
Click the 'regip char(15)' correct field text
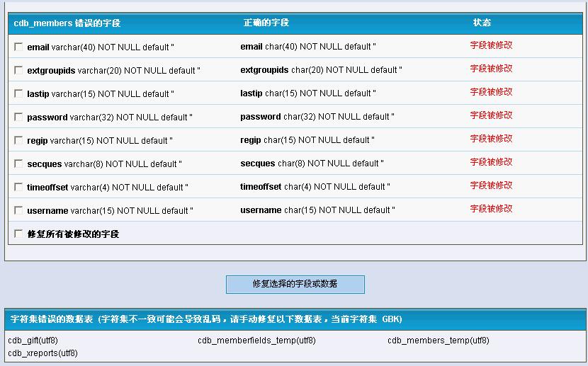pyautogui.click(x=307, y=140)
